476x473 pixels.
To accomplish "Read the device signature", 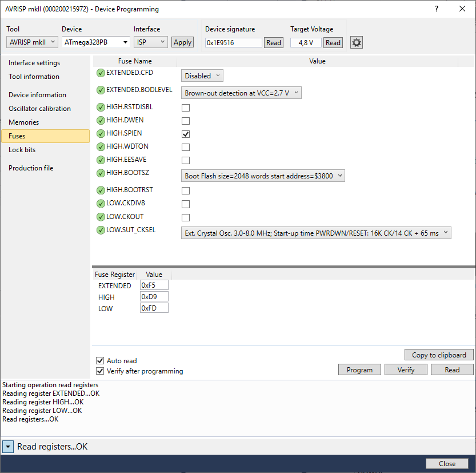I will tap(274, 42).
